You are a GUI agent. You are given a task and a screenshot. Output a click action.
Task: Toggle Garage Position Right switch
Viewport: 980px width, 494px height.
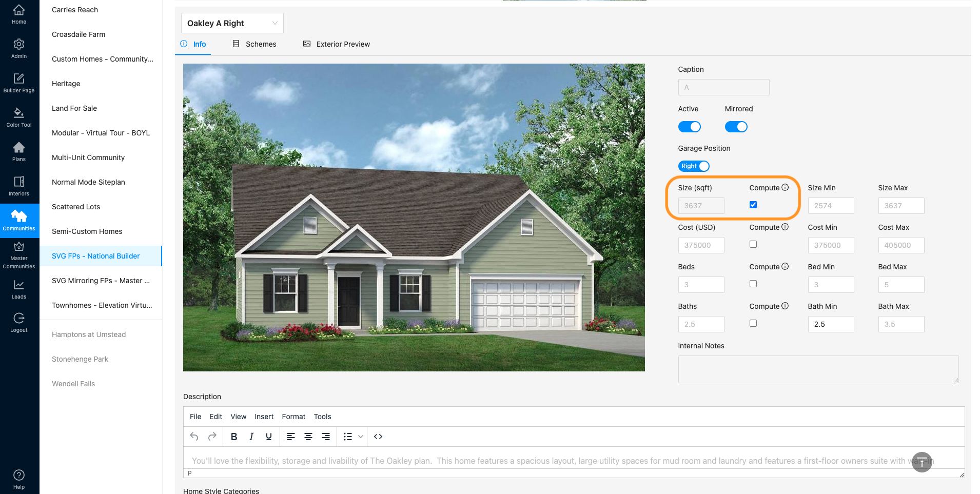coord(694,166)
